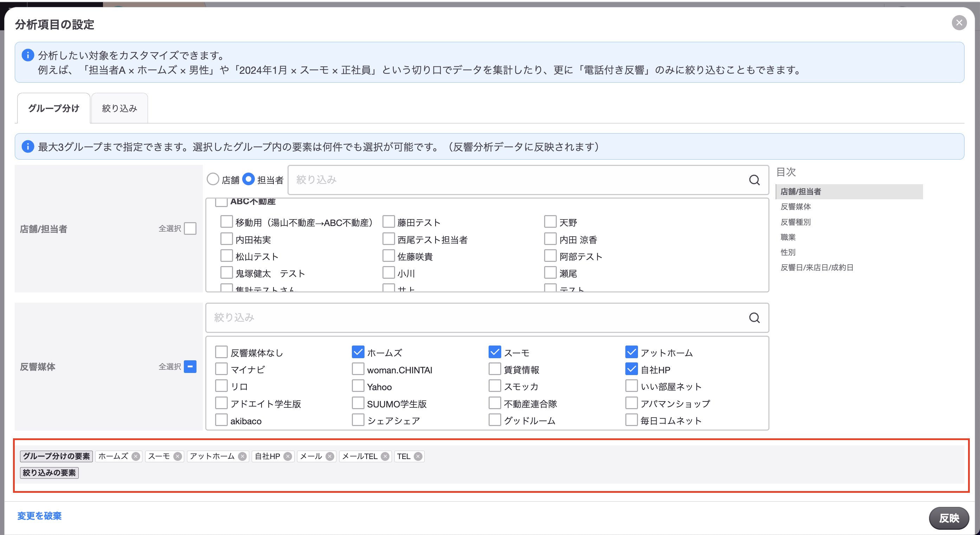Check グッドルーム checkbox
The width and height of the screenshot is (980, 535).
495,420
